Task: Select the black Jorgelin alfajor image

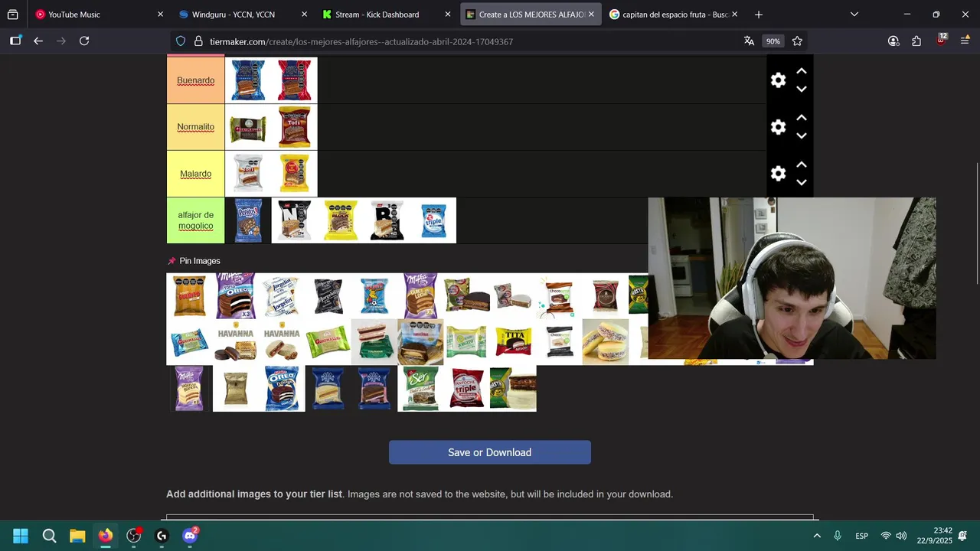Action: (x=328, y=296)
